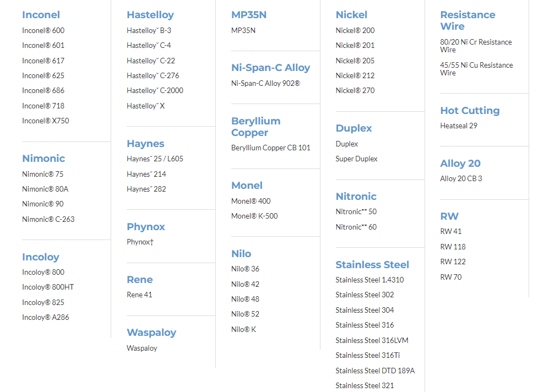Select Nitronic 60 alloy link
Image resolution: width=544 pixels, height=392 pixels.
coord(356,227)
